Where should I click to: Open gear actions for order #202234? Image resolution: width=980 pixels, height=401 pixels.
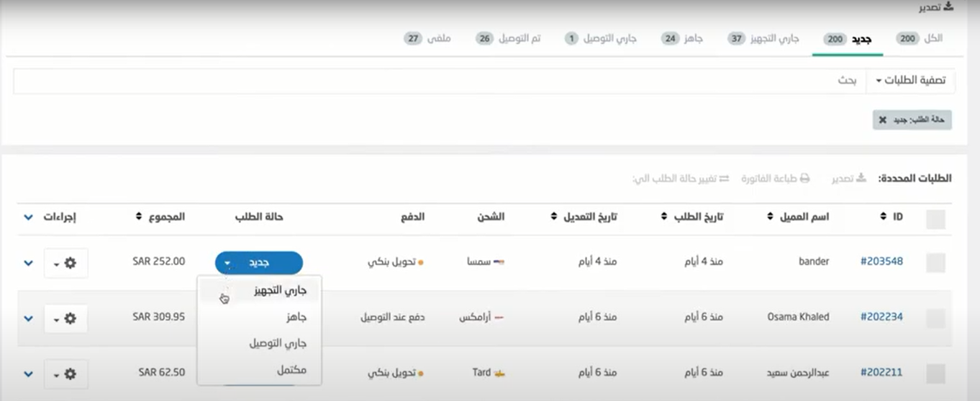65,318
